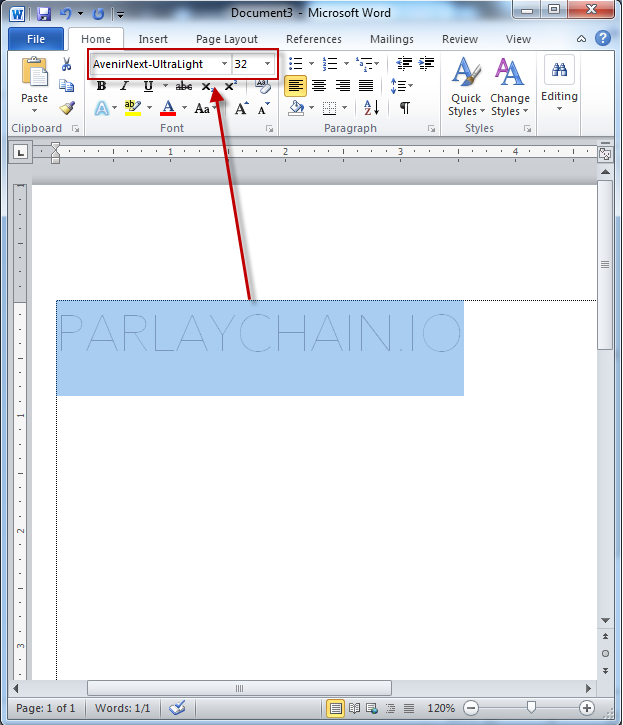Open the Editing group menu
The height and width of the screenshot is (725, 623).
tap(559, 83)
